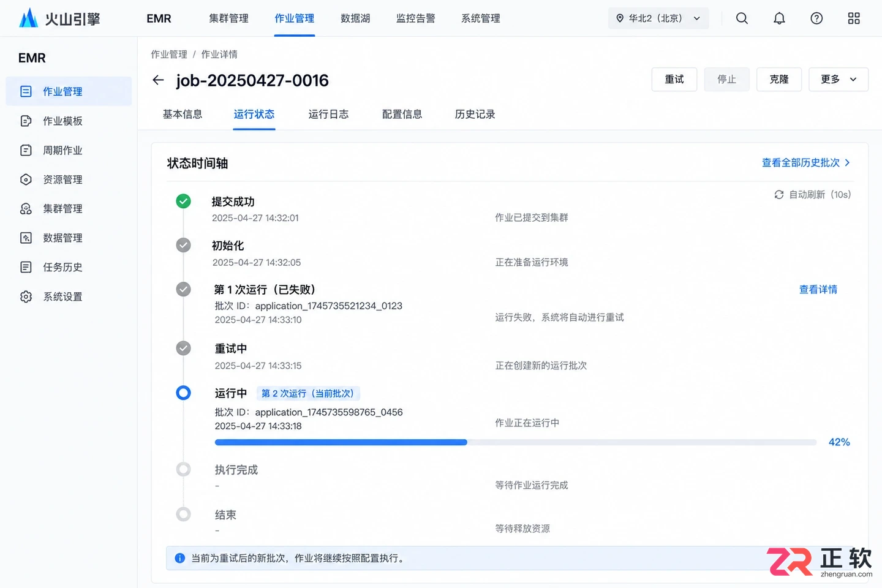Image resolution: width=882 pixels, height=588 pixels.
Task: Click the 资源管理 sidebar icon
Action: coord(26,179)
